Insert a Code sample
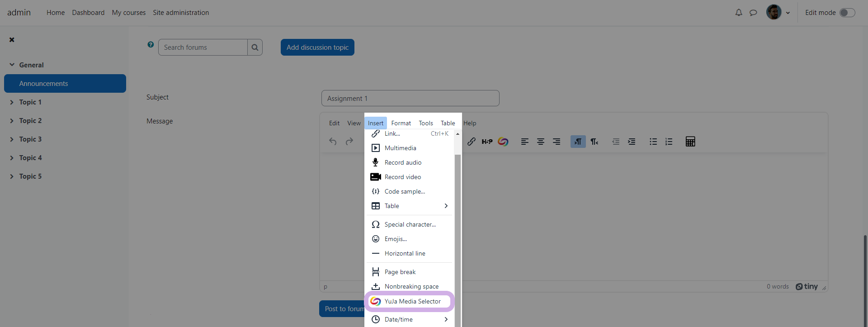Viewport: 868px width, 327px height. click(410, 191)
